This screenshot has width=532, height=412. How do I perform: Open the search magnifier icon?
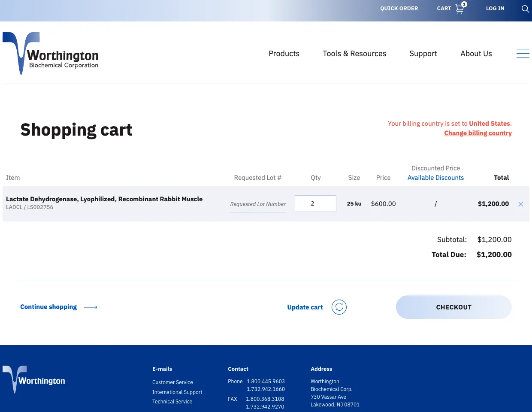525,9
